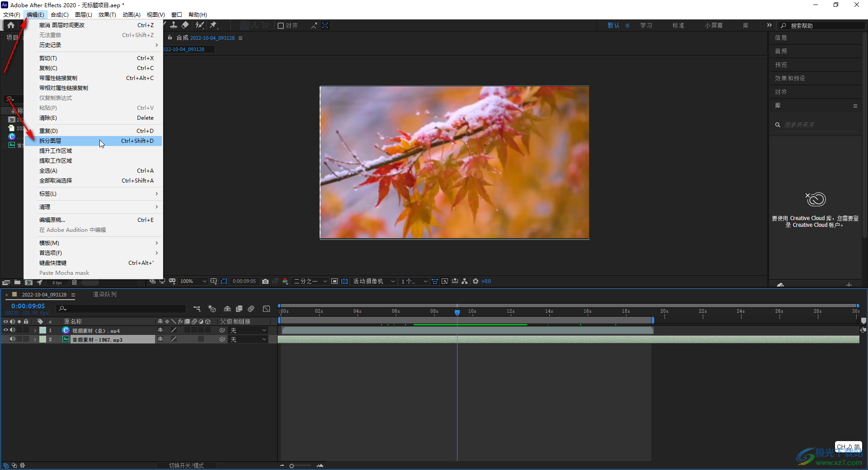Open the 首选项(F) submenu
Image resolution: width=868 pixels, height=470 pixels.
[x=94, y=253]
